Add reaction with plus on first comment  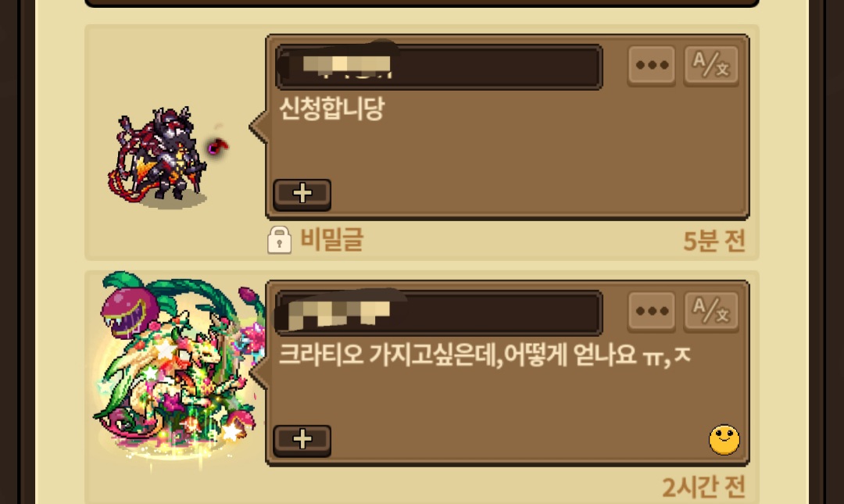tap(302, 195)
